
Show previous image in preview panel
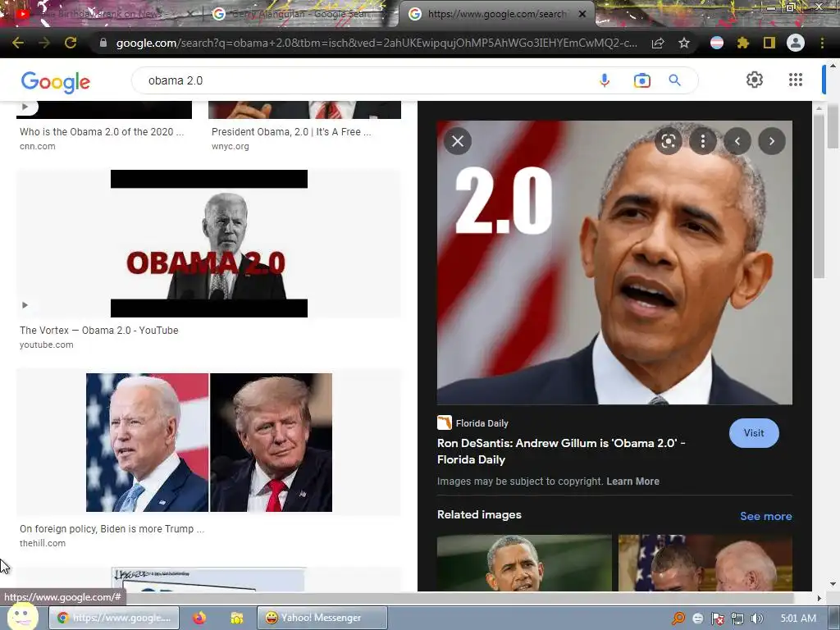(737, 141)
